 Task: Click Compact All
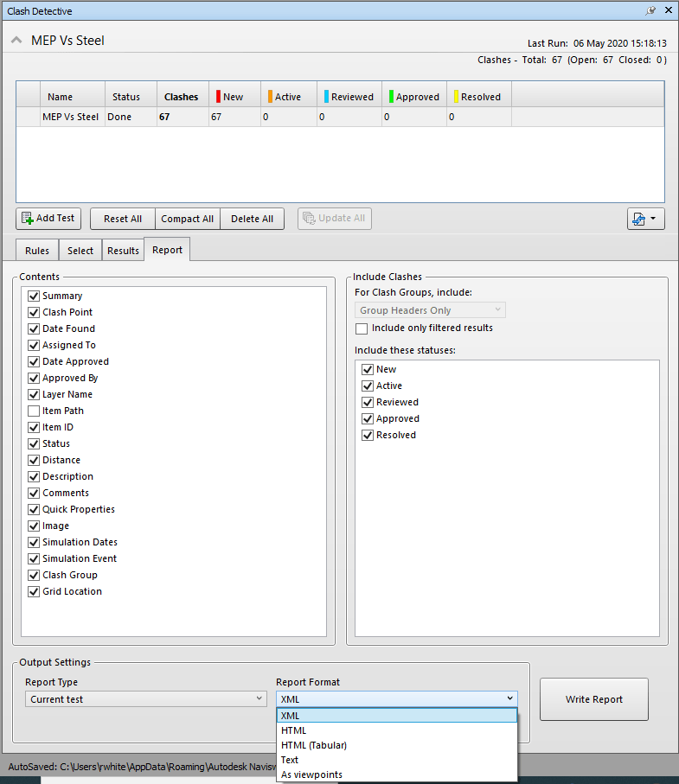coord(187,219)
